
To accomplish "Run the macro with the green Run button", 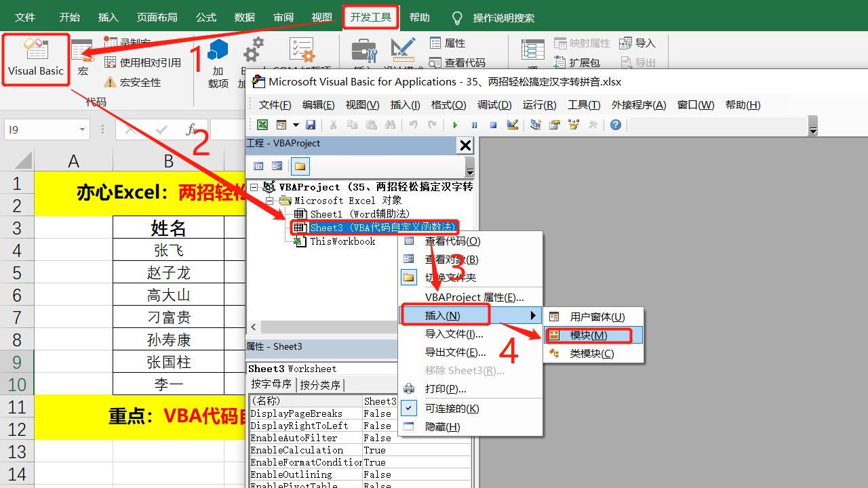I will [x=455, y=125].
